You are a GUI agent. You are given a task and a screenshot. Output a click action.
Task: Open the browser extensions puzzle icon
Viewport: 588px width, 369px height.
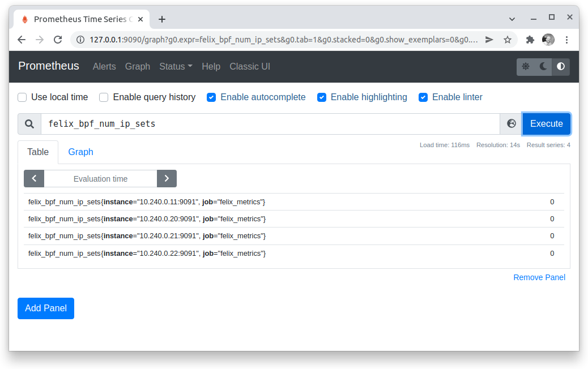click(530, 40)
